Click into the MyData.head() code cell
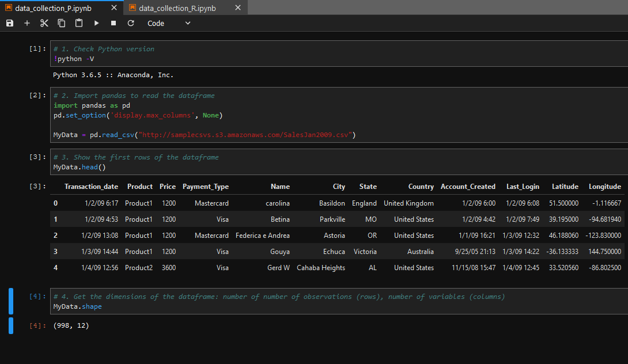The image size is (628, 364). (x=80, y=167)
